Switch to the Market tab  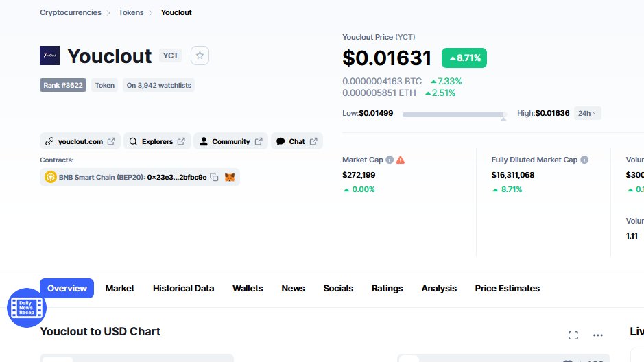click(x=119, y=288)
